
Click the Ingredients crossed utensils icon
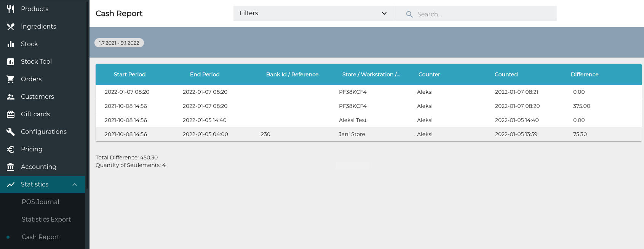pos(11,26)
